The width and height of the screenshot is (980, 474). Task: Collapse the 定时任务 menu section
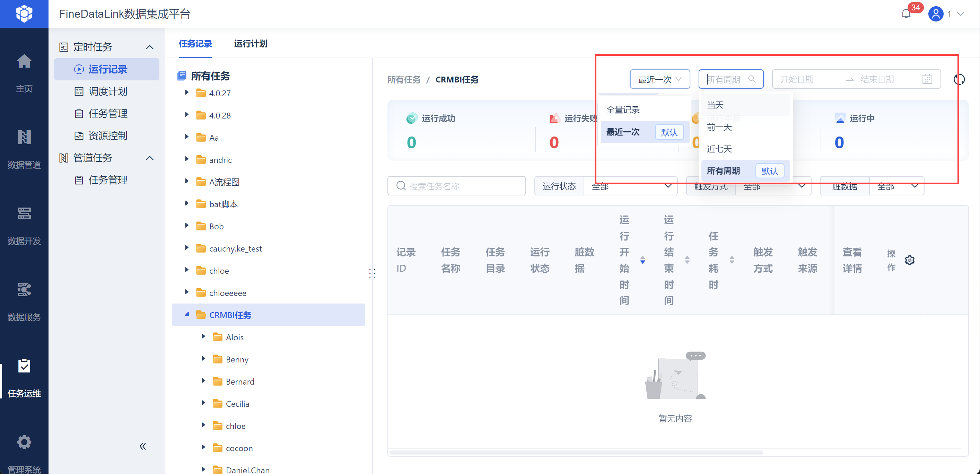tap(149, 47)
